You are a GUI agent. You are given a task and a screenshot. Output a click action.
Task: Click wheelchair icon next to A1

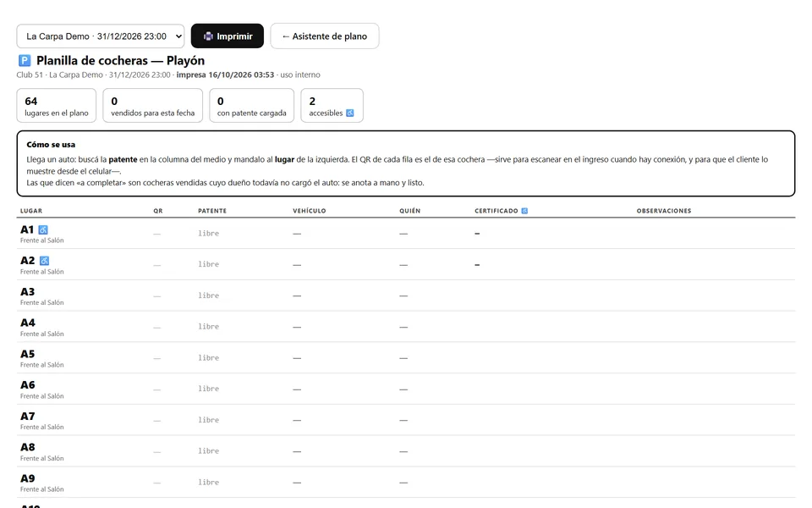(43, 229)
